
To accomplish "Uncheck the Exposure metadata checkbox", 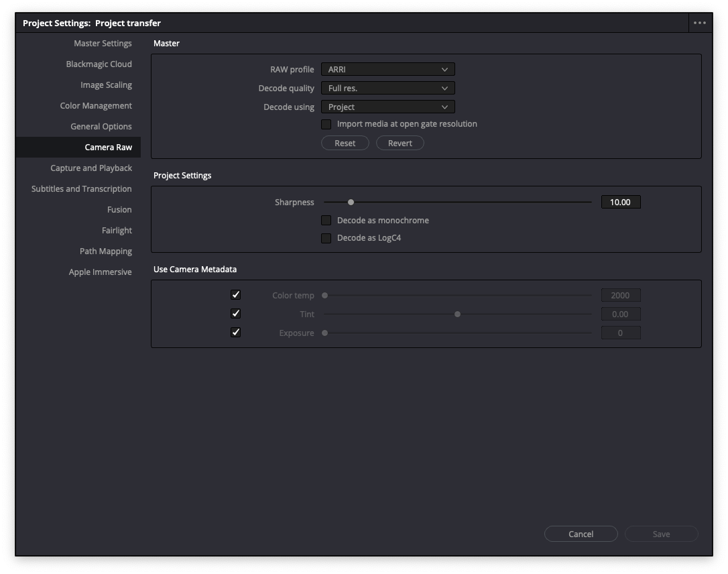I will pyautogui.click(x=235, y=331).
